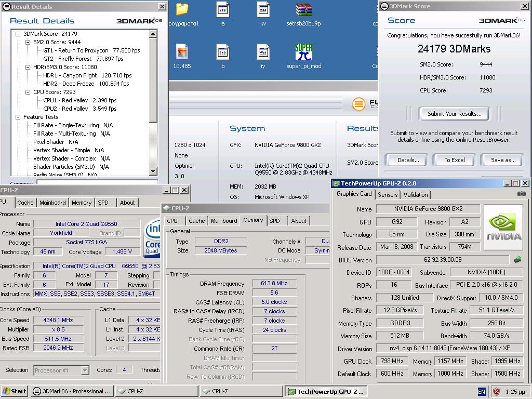
Task: Switch to the Validation tab in GPU-Z
Action: pyautogui.click(x=416, y=195)
